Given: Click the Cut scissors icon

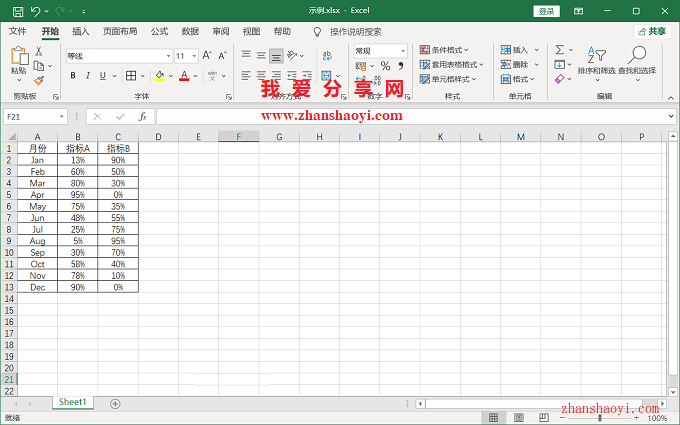Looking at the screenshot, I should [39, 51].
